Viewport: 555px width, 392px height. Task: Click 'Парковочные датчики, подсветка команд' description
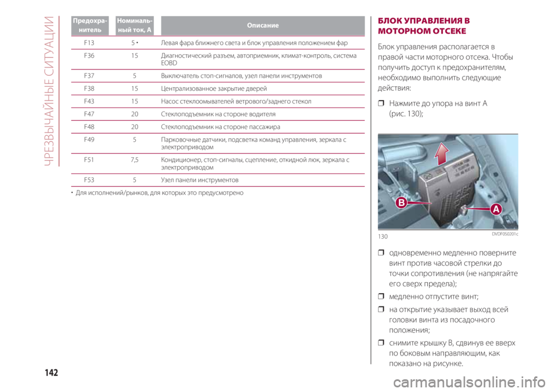tap(253, 143)
